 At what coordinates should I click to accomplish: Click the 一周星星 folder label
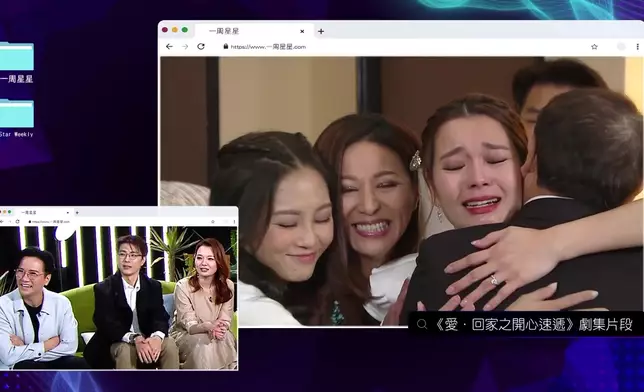coord(16,79)
